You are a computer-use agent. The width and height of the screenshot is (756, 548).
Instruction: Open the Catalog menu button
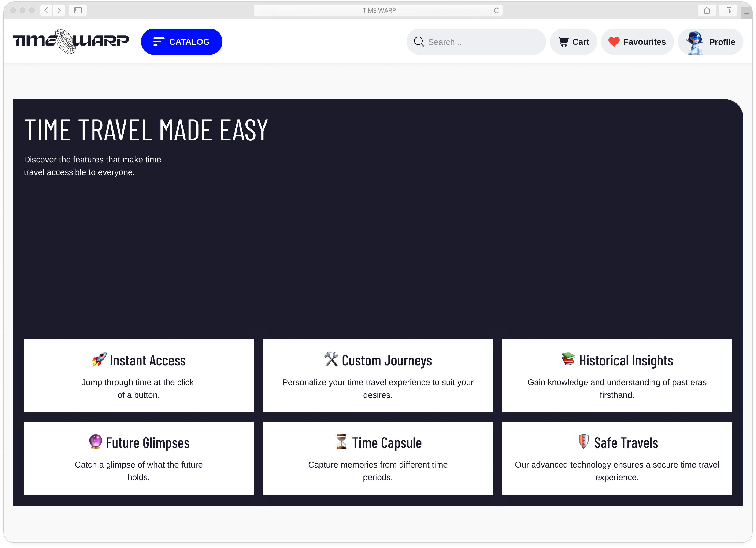coord(181,42)
